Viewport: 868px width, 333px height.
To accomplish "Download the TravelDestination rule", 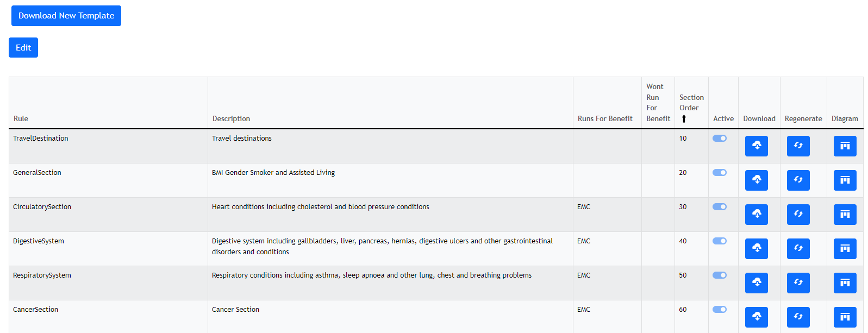I will [x=756, y=146].
